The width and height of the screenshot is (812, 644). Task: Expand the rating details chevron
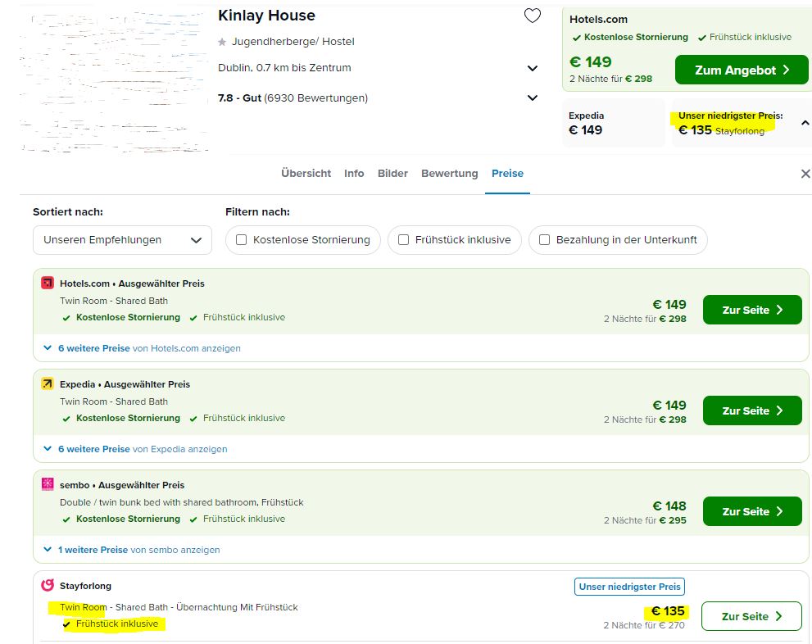click(x=533, y=98)
